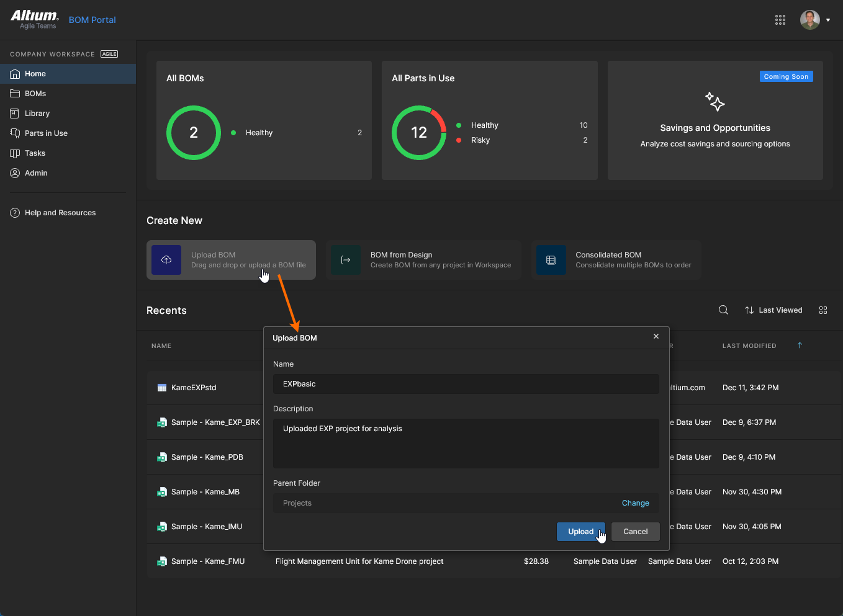Close the Upload BOM dialog

coord(656,336)
